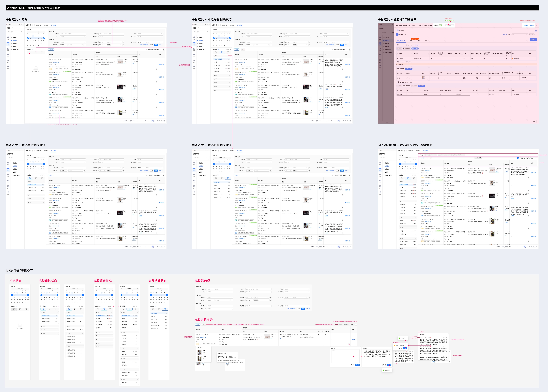Click menu search magnifier icon in 初始 frame
The height and width of the screenshot is (392, 548).
(21, 32)
